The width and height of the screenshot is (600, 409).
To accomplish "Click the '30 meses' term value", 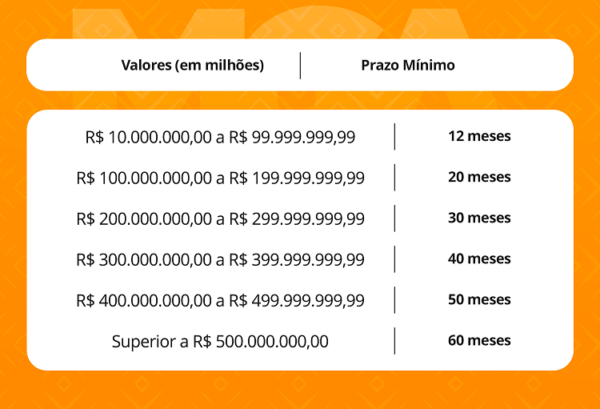I will 479,218.
